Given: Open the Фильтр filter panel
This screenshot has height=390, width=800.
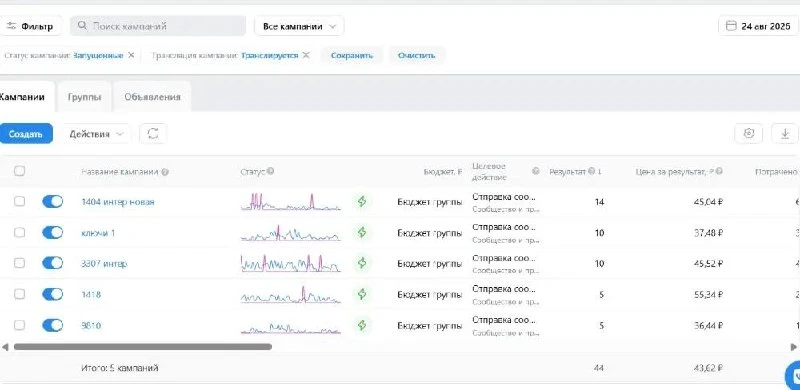Looking at the screenshot, I should 30,26.
